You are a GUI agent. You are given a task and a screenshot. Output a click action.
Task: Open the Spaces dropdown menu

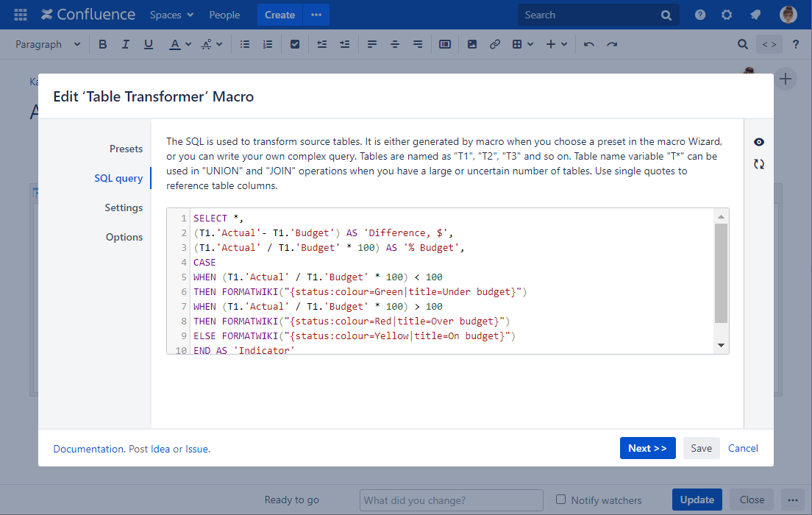(x=171, y=15)
